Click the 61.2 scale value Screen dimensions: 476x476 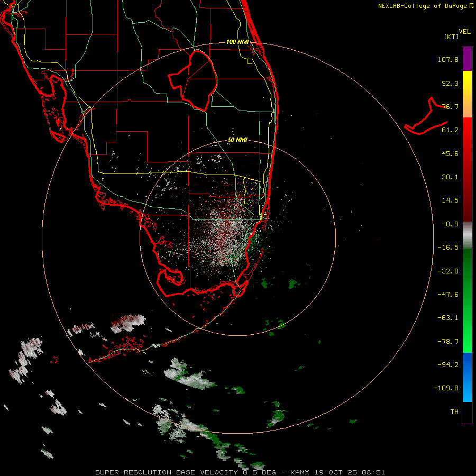pyautogui.click(x=450, y=130)
